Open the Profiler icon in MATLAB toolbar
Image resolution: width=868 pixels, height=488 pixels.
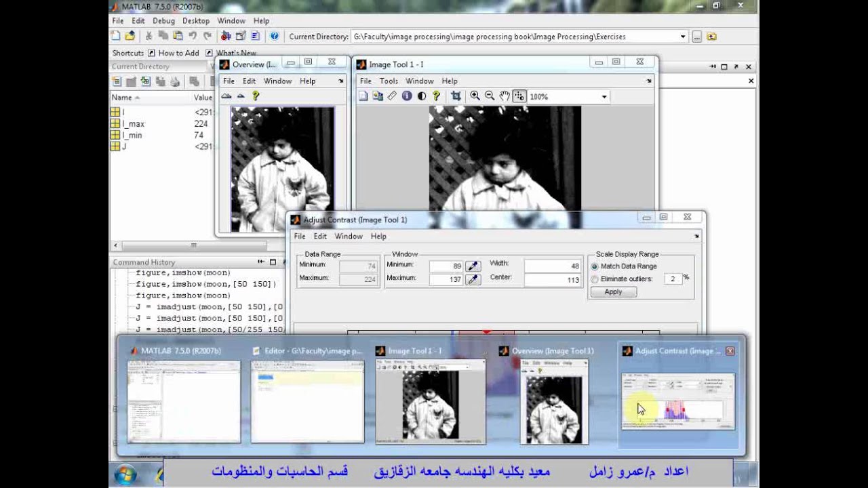coord(255,36)
